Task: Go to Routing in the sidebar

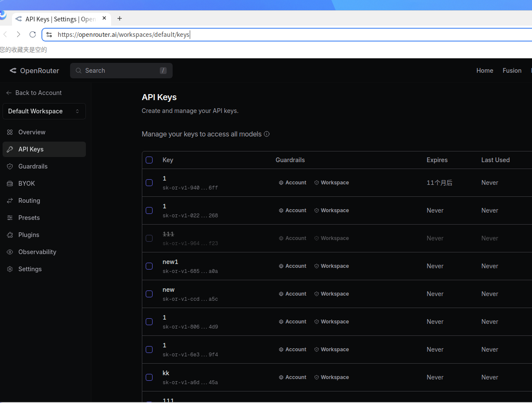Action: tap(44, 201)
